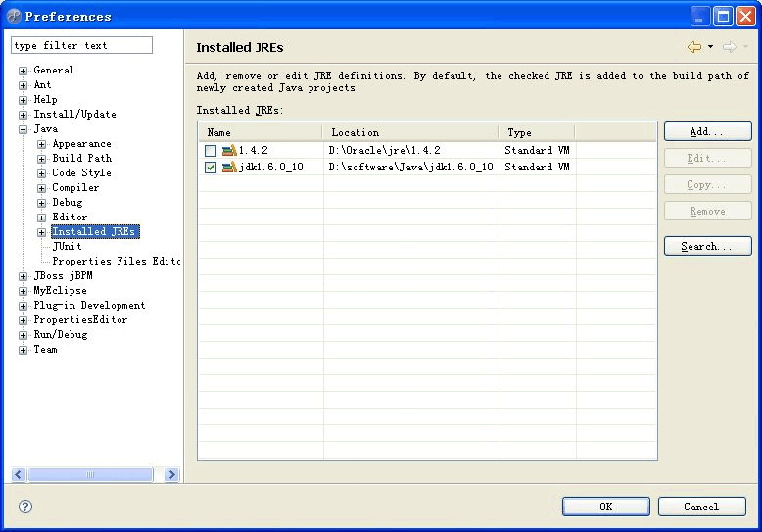Viewport: 762px width, 532px height.
Task: Expand the Installed JREs node
Action: click(42, 232)
